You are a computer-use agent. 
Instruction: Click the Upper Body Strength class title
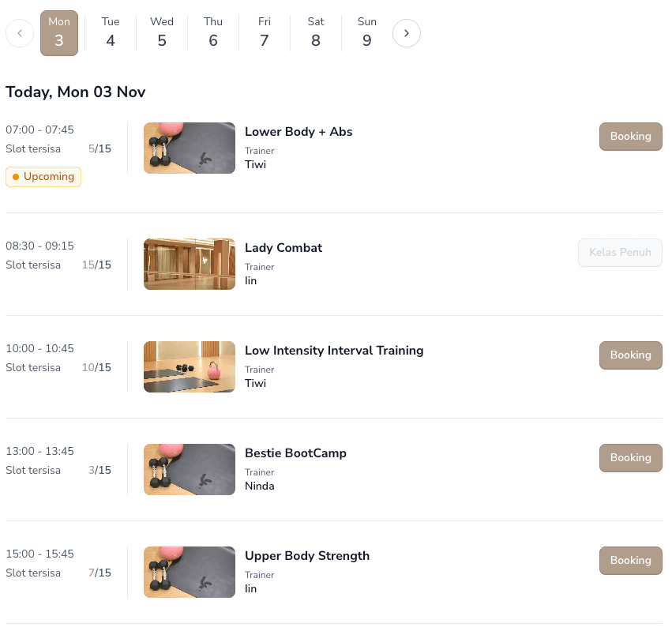(x=307, y=556)
